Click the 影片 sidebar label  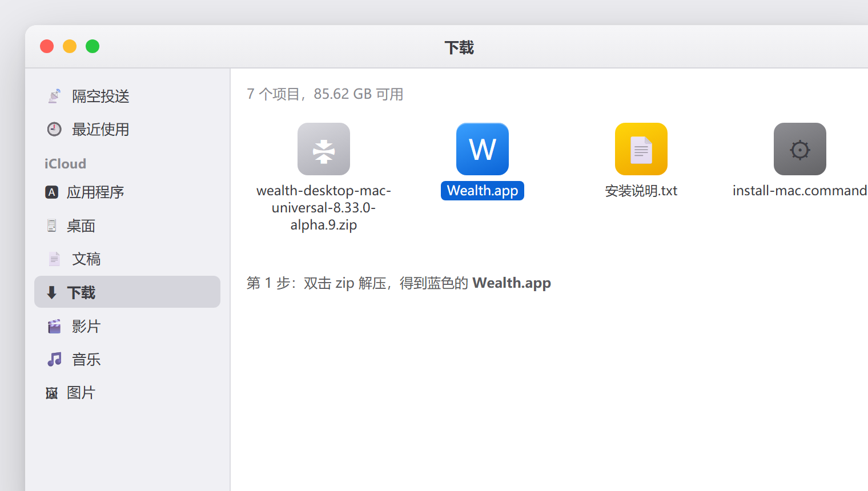(86, 326)
